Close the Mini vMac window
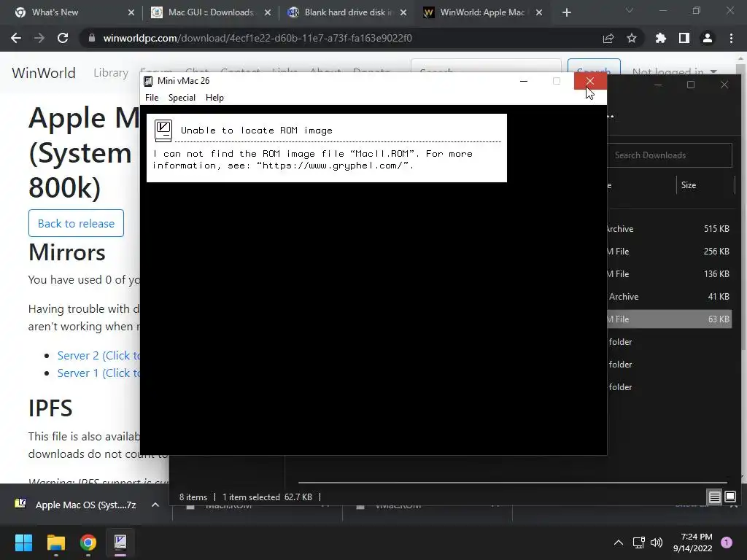This screenshot has width=747, height=560. click(589, 81)
